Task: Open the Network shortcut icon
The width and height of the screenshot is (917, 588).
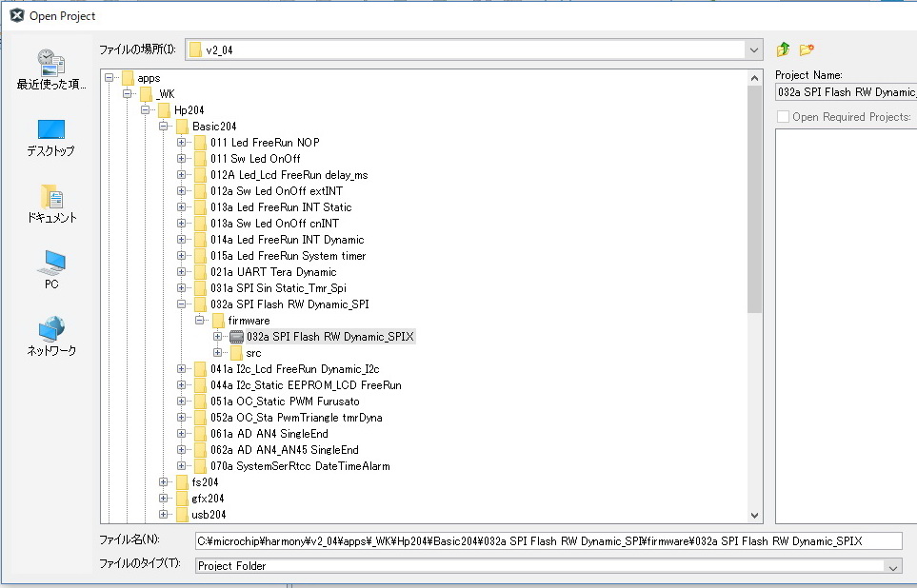Action: point(51,329)
